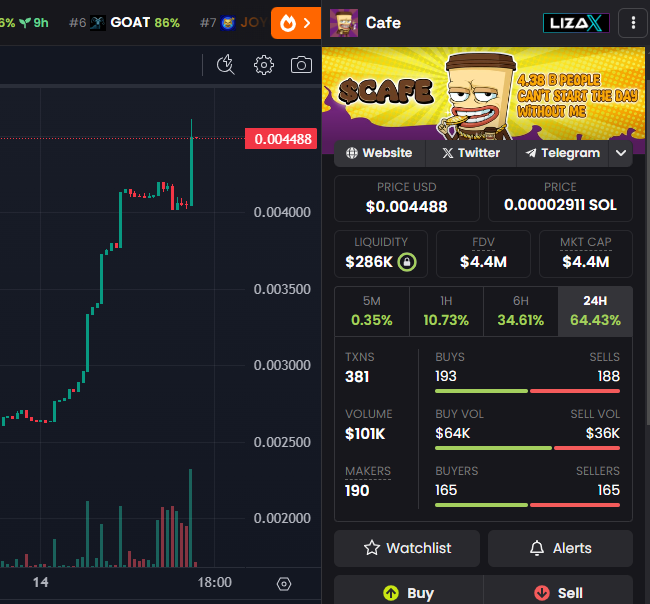Click the 18:00 time axis label
The image size is (650, 604).
tap(215, 582)
